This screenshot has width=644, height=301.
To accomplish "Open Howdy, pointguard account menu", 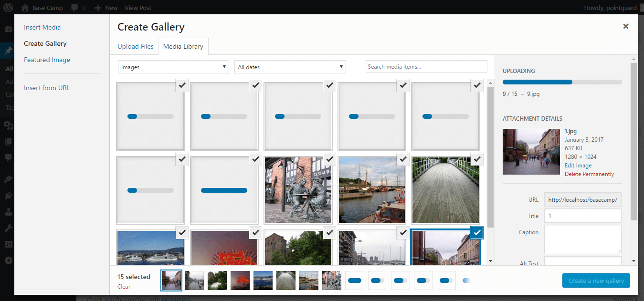I will click(610, 8).
